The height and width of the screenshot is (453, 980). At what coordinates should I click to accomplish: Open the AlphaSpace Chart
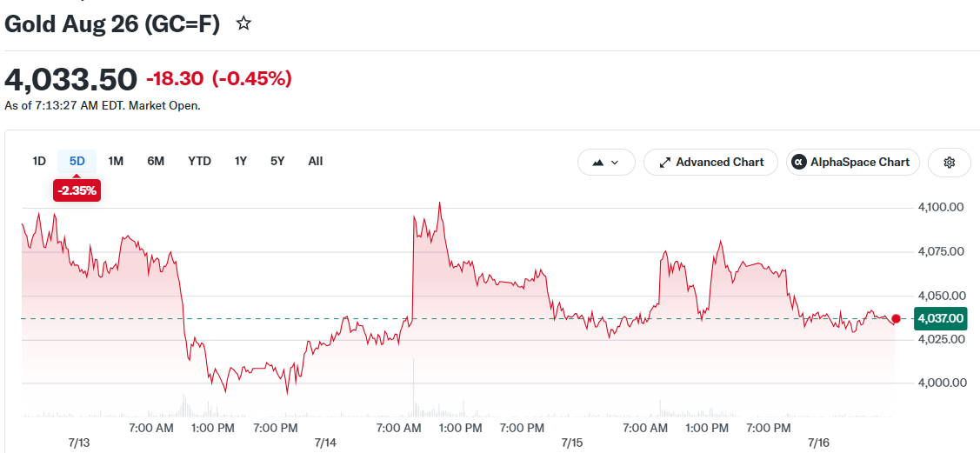click(852, 163)
